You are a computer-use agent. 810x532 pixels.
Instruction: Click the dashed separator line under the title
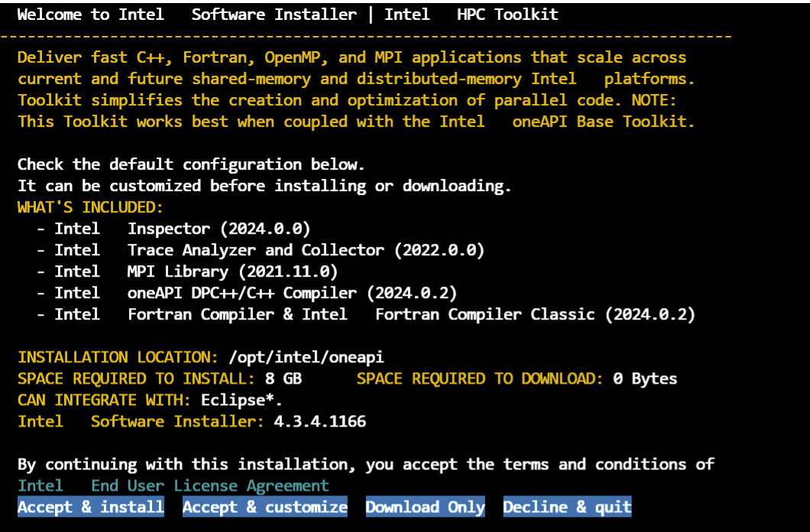click(x=367, y=36)
